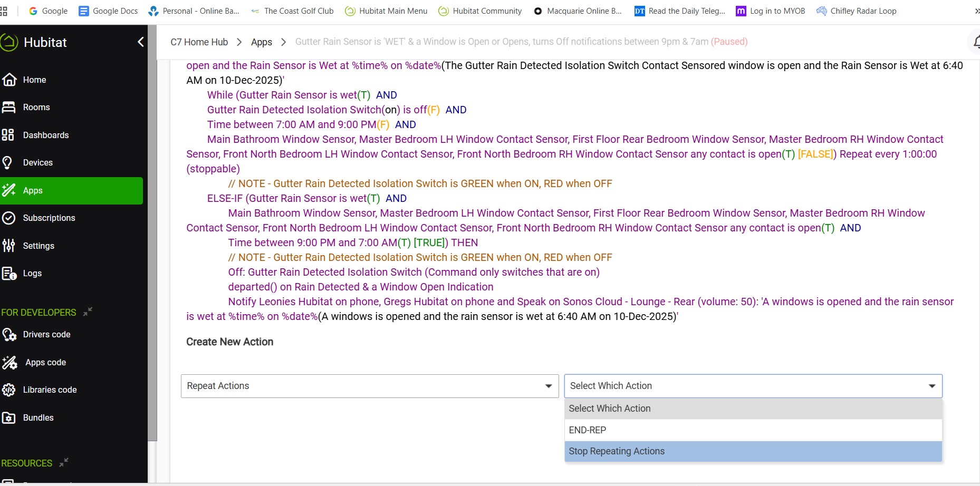Click the notification bell icon
This screenshot has width=980, height=486.
pos(975,42)
